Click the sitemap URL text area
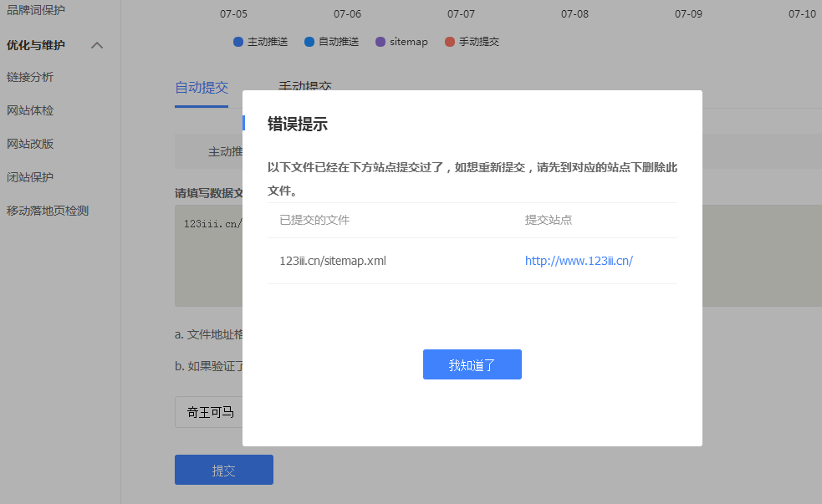The image size is (822, 504). coord(208,267)
